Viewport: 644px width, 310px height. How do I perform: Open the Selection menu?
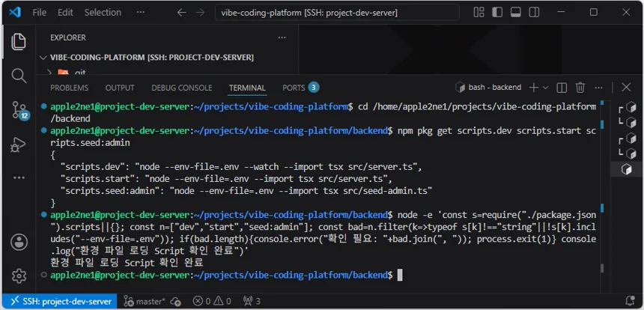pyautogui.click(x=103, y=13)
